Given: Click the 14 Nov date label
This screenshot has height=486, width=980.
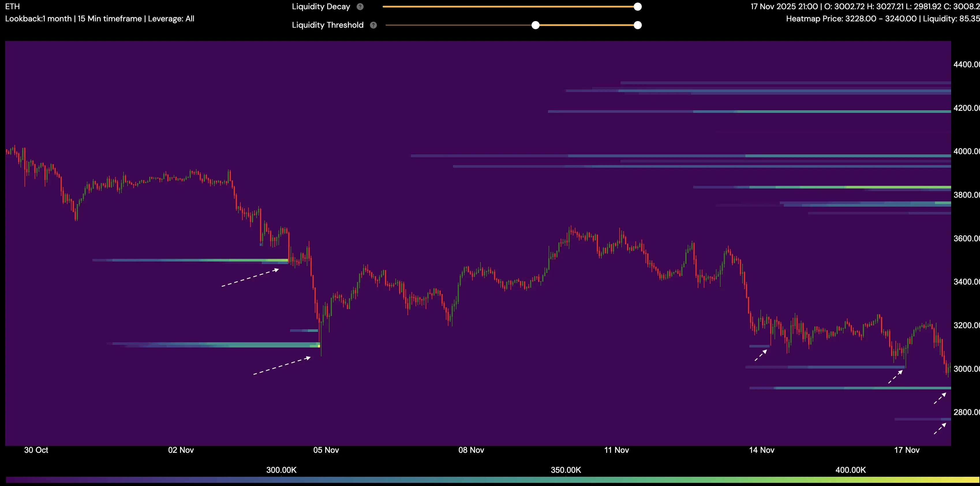Looking at the screenshot, I should pyautogui.click(x=761, y=450).
